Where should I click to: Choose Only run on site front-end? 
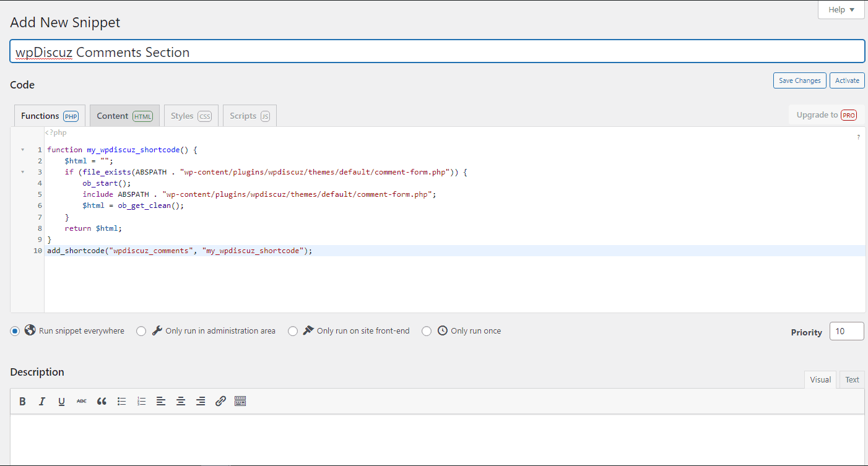click(293, 331)
